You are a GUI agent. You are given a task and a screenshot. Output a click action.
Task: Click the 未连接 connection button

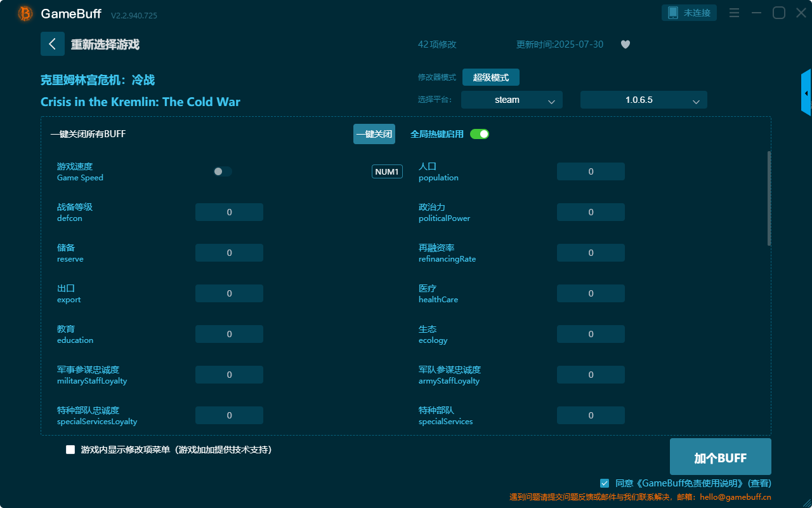pos(690,13)
